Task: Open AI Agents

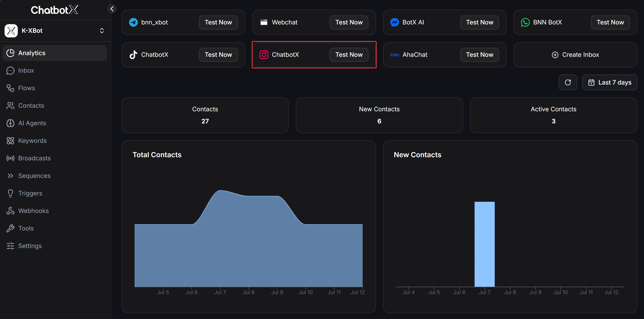Action: coord(55,123)
